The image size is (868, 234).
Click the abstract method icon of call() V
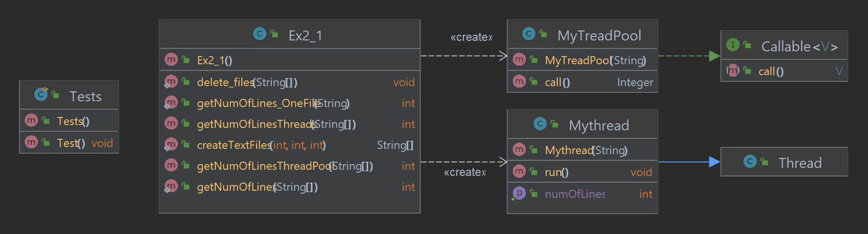[733, 70]
